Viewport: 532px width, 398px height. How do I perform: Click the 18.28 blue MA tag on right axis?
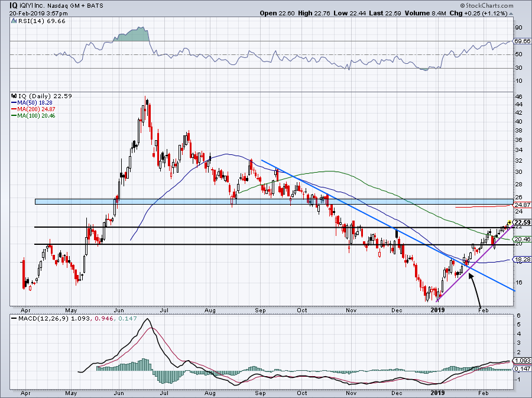point(522,260)
